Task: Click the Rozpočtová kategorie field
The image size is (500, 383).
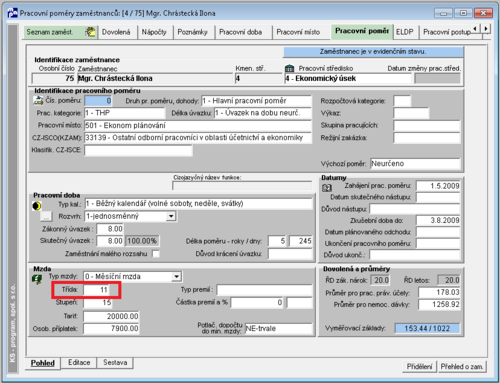Action: pyautogui.click(x=402, y=101)
